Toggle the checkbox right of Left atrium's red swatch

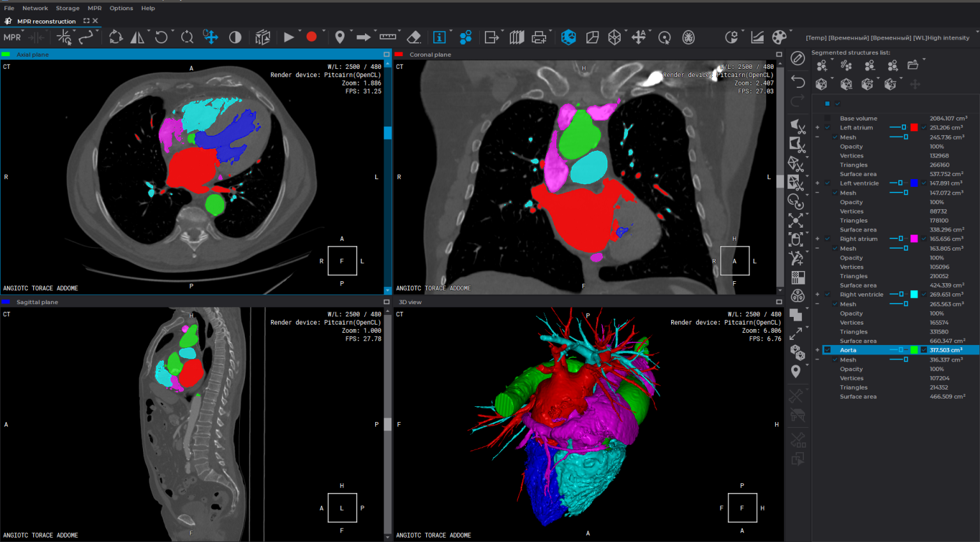point(923,128)
